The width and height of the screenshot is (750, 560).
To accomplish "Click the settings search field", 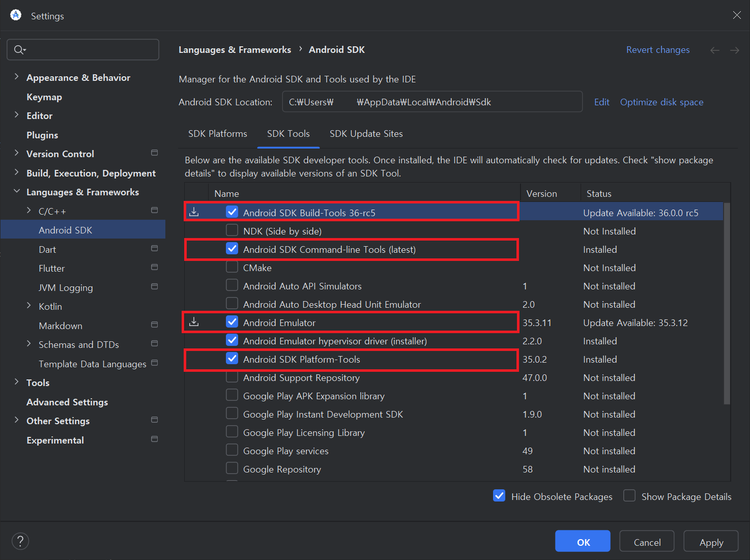I will tap(83, 49).
